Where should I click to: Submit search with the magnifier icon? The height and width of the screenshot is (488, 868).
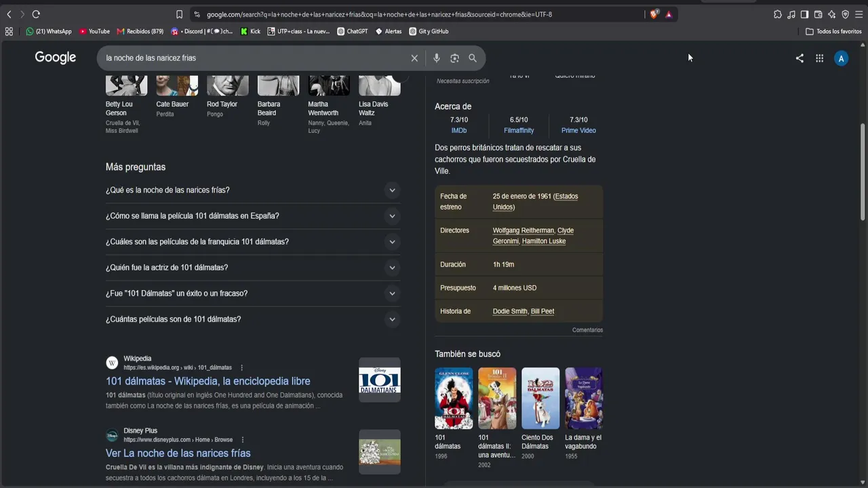(x=473, y=58)
